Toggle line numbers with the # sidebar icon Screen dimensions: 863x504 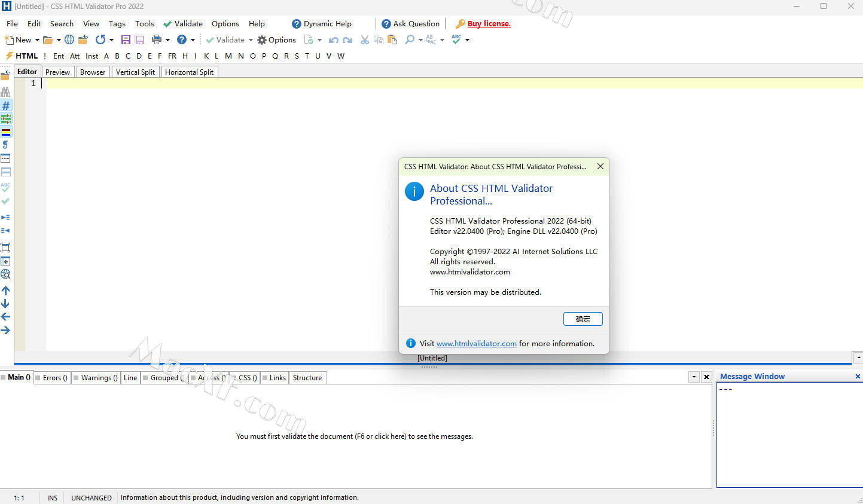(5, 105)
